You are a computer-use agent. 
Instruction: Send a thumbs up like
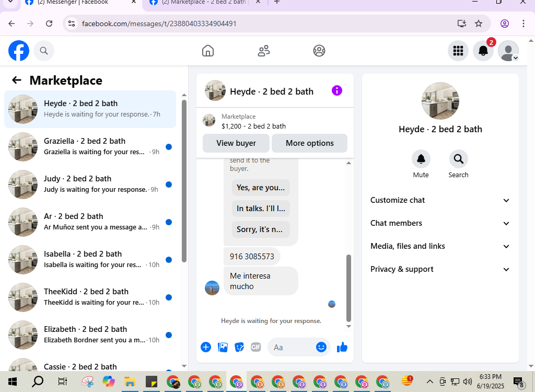[x=342, y=347]
